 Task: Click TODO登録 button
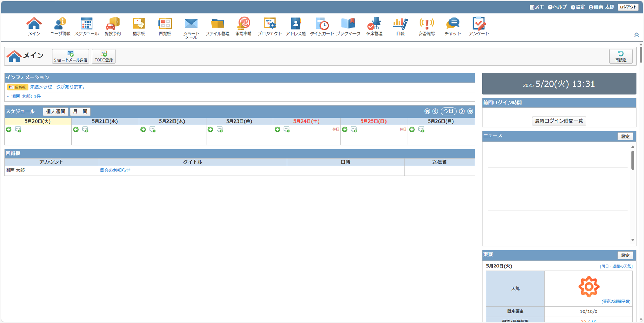(103, 56)
